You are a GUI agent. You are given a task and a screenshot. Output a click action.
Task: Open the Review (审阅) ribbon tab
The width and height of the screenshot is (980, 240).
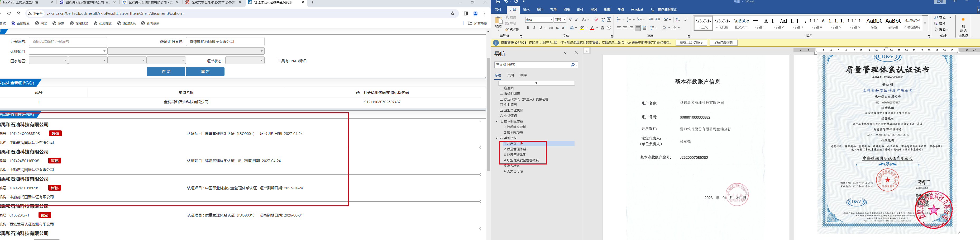coord(594,10)
